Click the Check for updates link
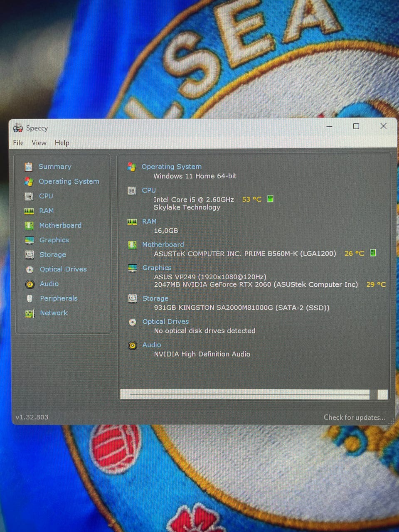Image resolution: width=399 pixels, height=532 pixels. [354, 417]
